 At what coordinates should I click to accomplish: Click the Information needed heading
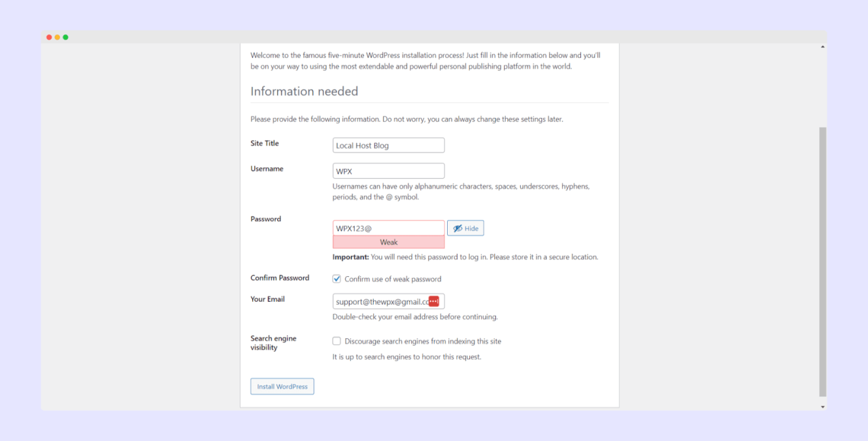[x=305, y=92]
